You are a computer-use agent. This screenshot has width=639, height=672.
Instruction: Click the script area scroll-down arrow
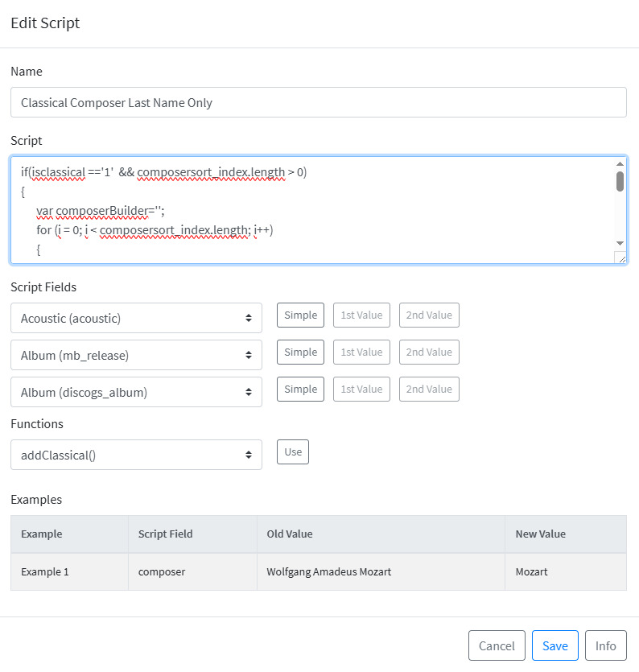point(620,243)
